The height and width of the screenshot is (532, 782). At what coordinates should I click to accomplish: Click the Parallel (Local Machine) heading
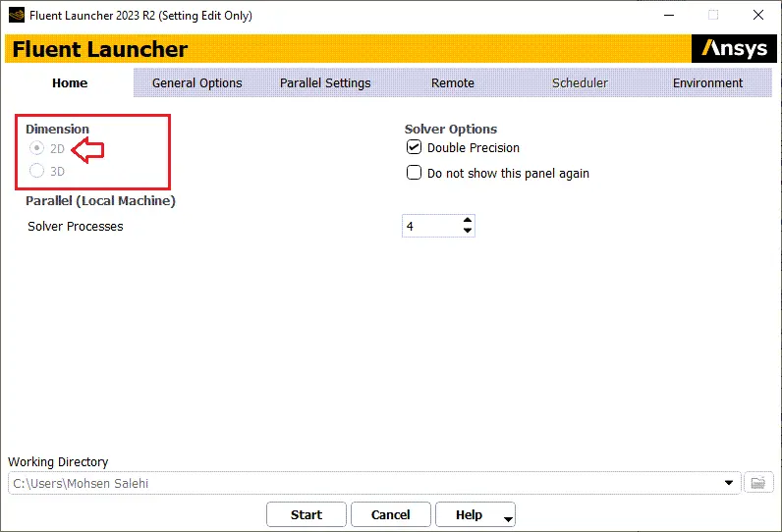click(x=101, y=201)
